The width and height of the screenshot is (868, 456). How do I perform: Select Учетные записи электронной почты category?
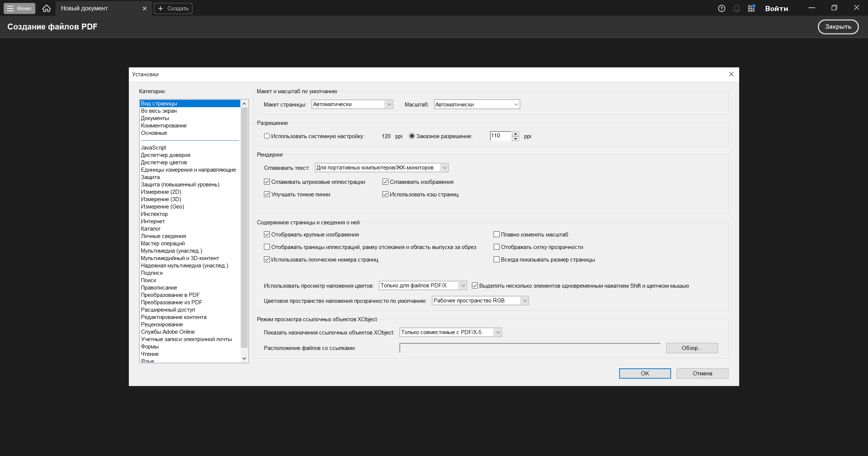click(190, 339)
